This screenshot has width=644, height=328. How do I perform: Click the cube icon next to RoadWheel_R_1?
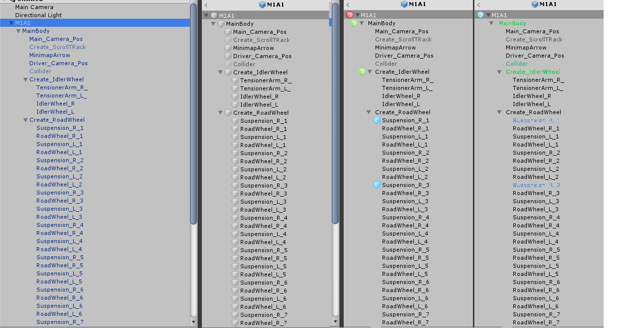tap(234, 129)
